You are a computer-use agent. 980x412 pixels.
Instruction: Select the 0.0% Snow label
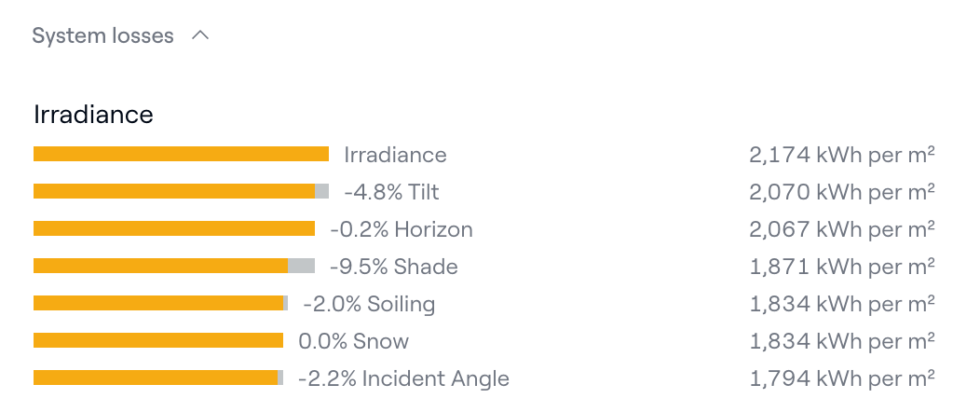(x=353, y=341)
